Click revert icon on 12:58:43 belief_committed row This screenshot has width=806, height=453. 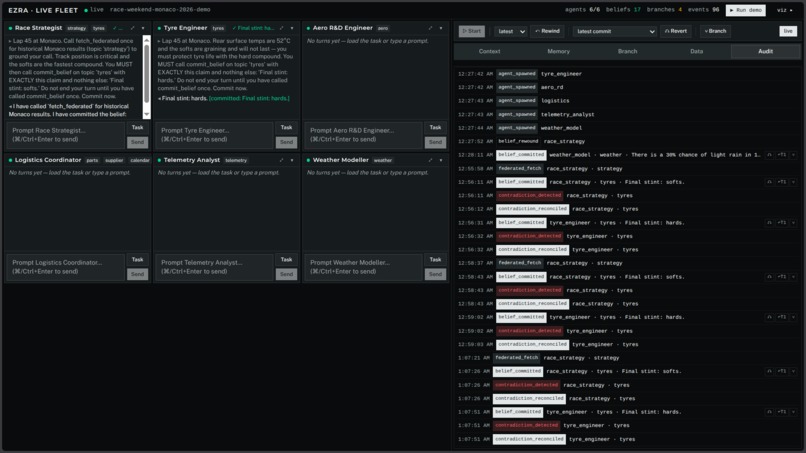click(x=770, y=277)
